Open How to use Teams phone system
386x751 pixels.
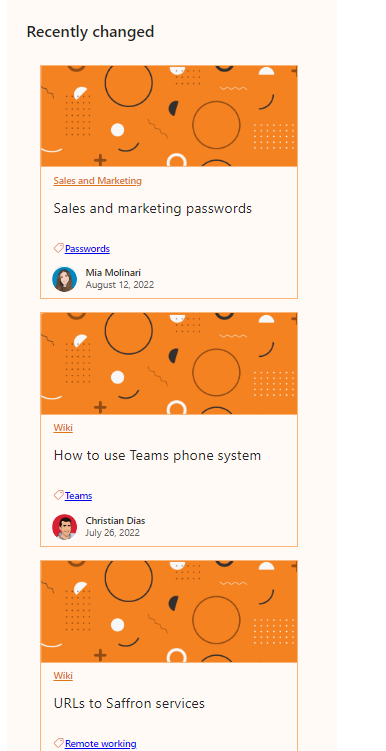(157, 455)
